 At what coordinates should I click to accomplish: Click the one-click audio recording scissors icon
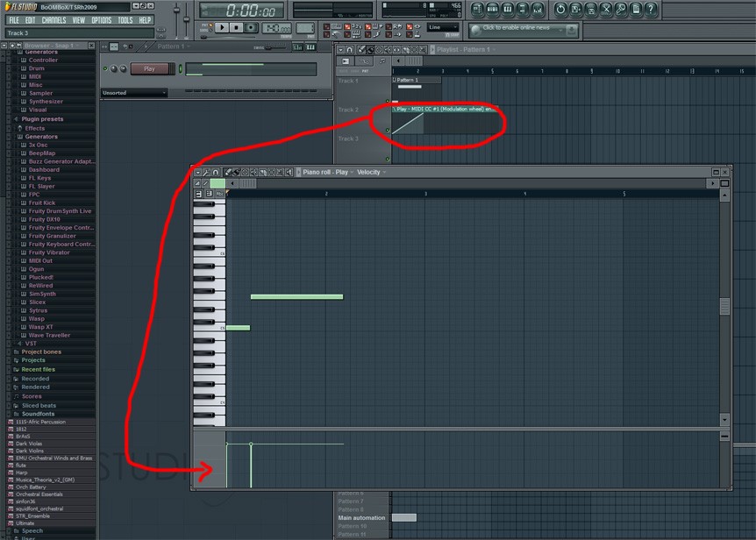point(606,9)
